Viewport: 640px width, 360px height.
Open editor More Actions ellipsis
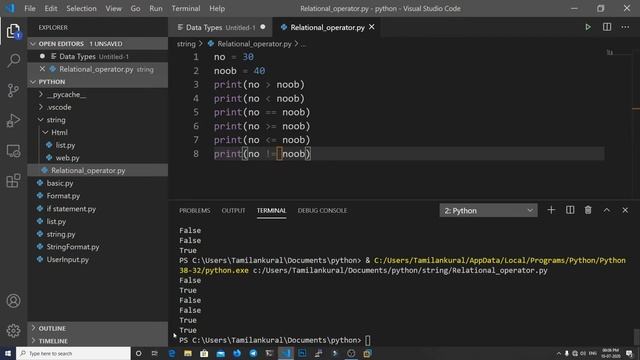[x=625, y=27]
